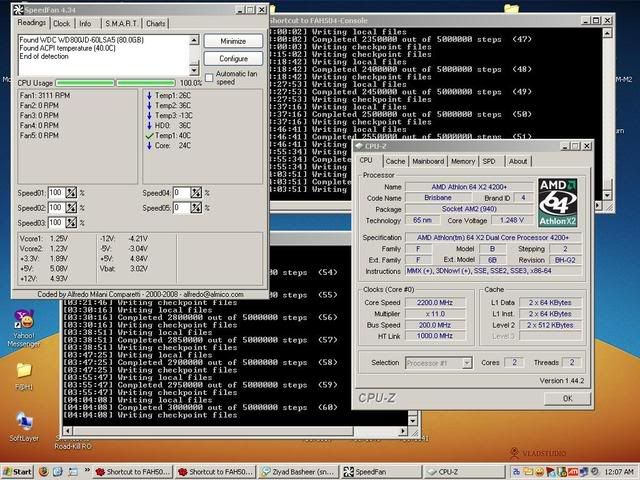Launch Firefox from the quick launch bar
The height and width of the screenshot is (480, 640).
[44, 471]
